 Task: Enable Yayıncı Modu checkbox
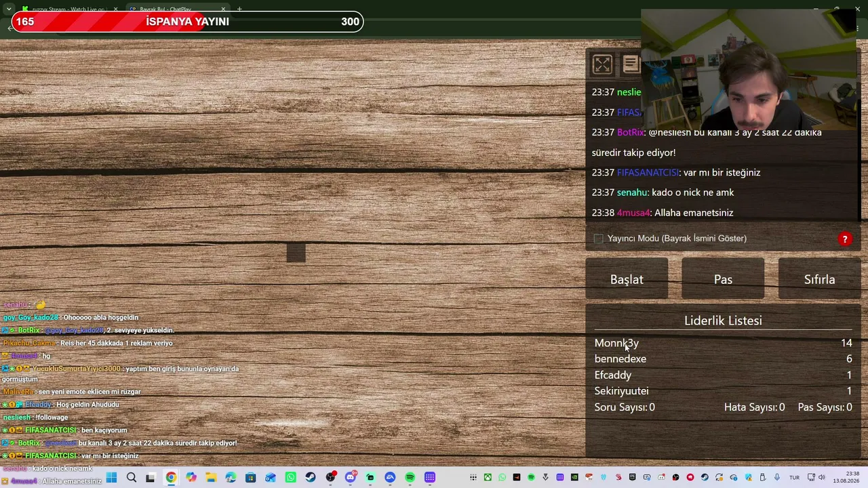[598, 239]
